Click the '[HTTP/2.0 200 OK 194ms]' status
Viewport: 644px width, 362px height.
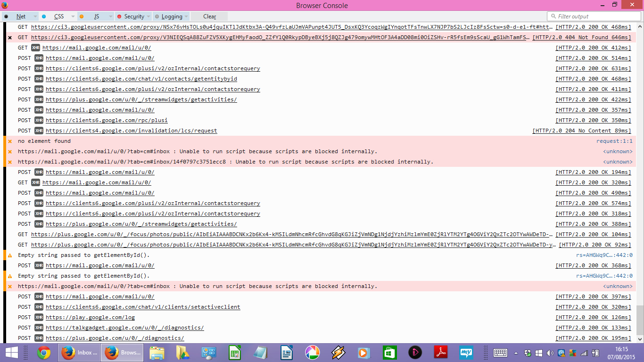[593, 172]
